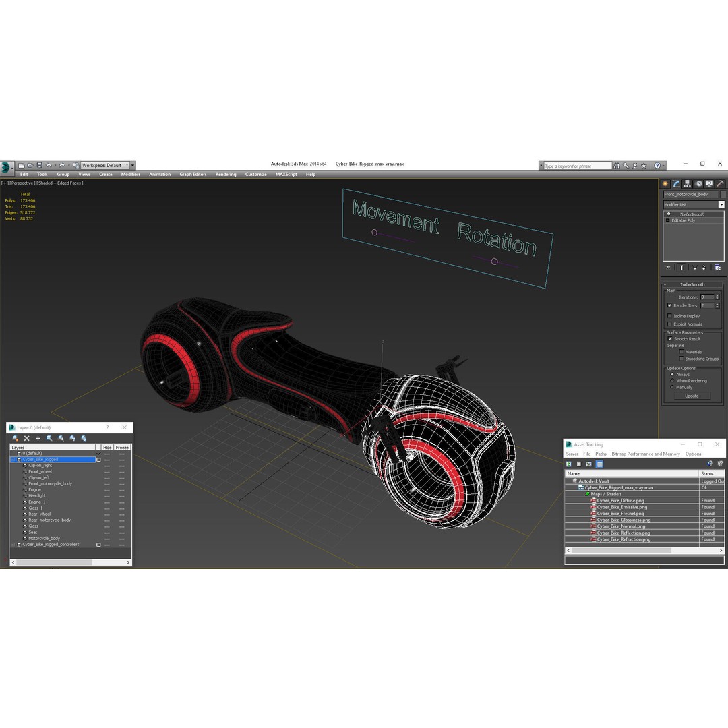728x728 pixels.
Task: Open the Modifier List dropdown
Action: [x=721, y=205]
